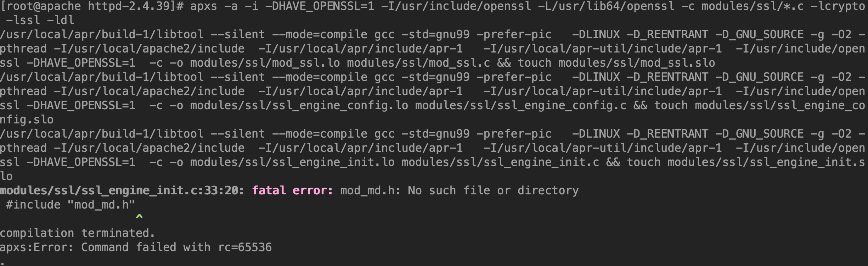The image size is (868, 266).
Task: Click modules/ssl/mod_ssl.slo path text
Action: click(637, 63)
